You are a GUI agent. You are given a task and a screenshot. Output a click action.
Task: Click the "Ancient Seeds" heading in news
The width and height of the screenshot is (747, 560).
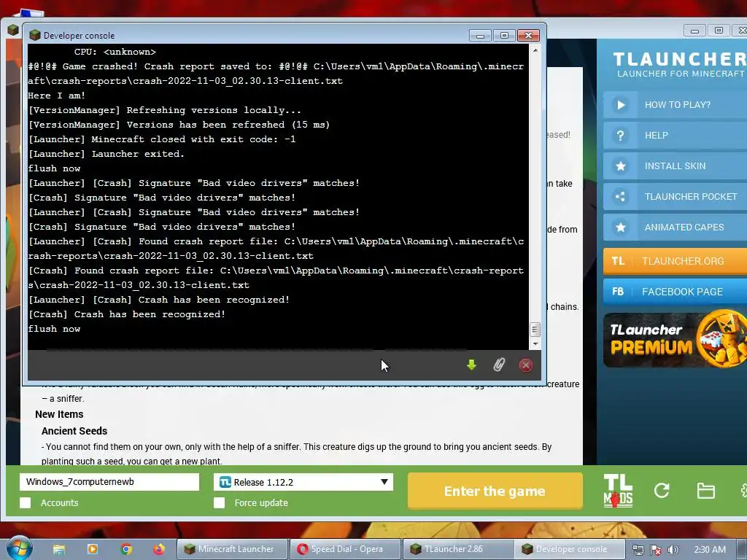(74, 431)
